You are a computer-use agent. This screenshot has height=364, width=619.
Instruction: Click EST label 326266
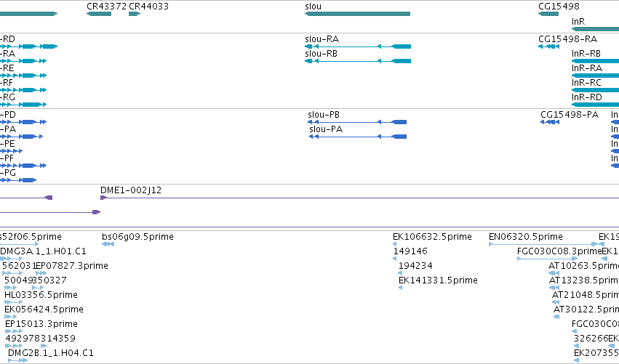coord(591,339)
